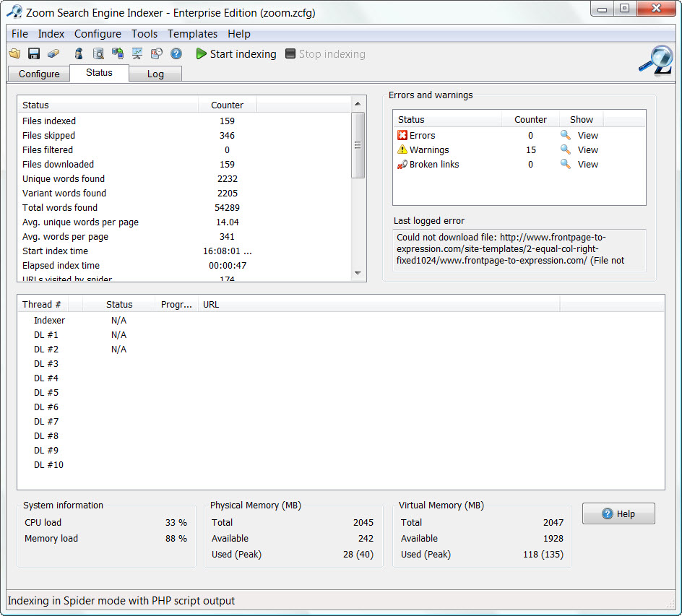Click the Progr... column header
This screenshot has width=682, height=616.
click(x=176, y=304)
